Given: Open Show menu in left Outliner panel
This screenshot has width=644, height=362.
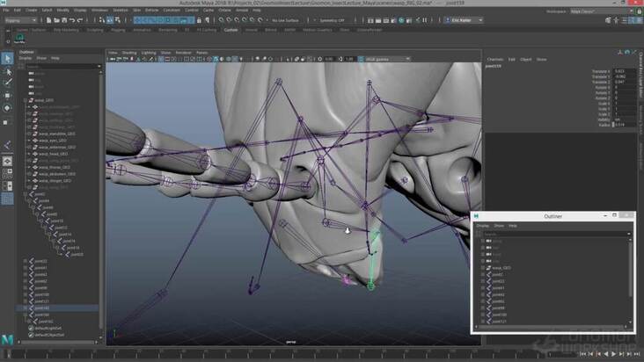Looking at the screenshot, I should [x=41, y=59].
